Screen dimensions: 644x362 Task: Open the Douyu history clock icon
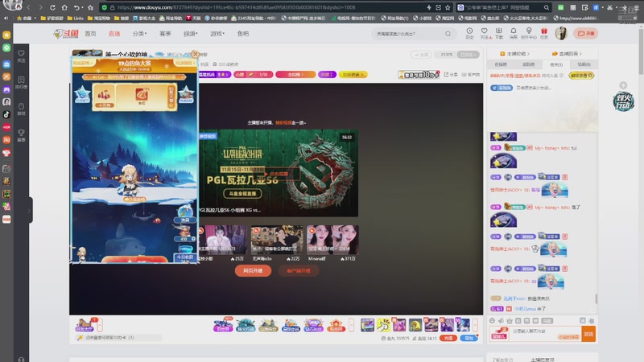(x=469, y=33)
